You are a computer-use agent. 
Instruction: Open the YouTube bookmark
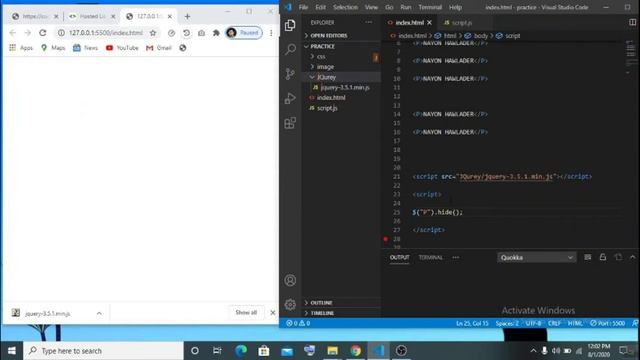click(x=122, y=48)
